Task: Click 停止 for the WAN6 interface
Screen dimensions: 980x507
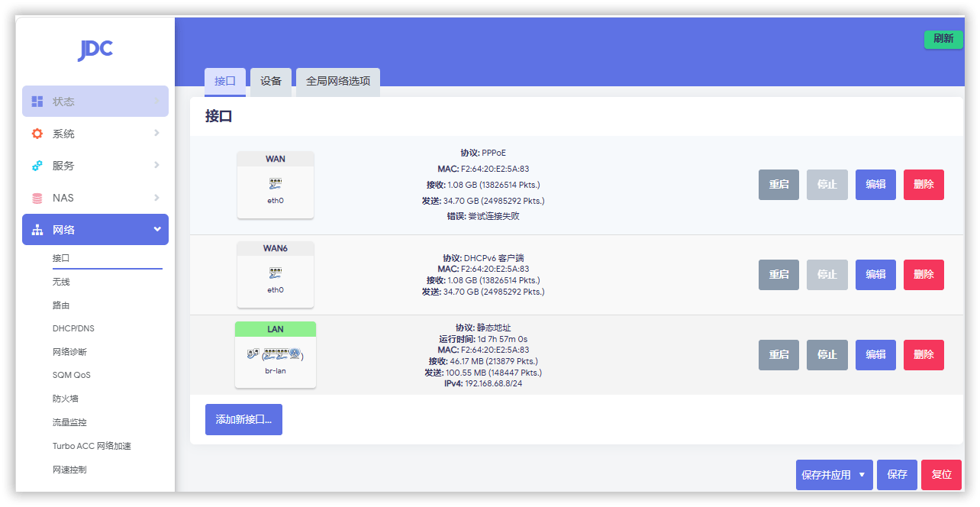Action: [827, 275]
